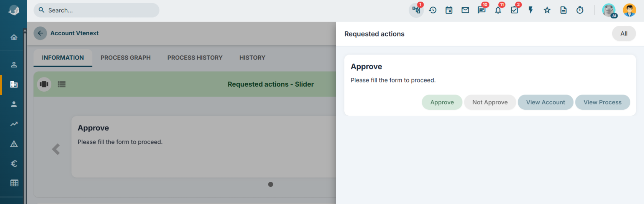Switch requested actions to slider view
Screen dimensions: 644x204
coord(44,84)
